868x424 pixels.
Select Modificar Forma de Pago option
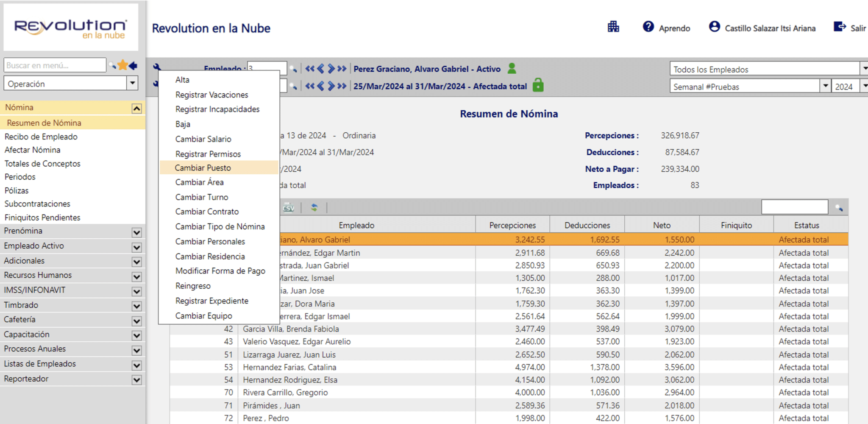click(220, 271)
